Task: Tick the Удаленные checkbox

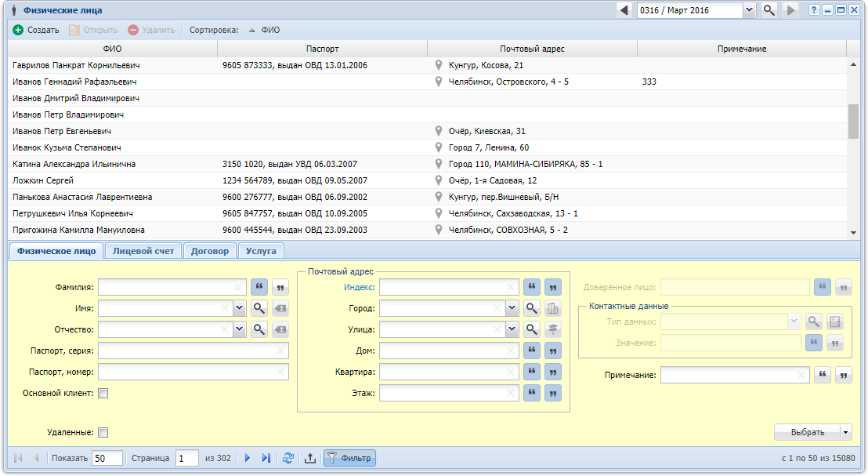Action: pyautogui.click(x=103, y=432)
